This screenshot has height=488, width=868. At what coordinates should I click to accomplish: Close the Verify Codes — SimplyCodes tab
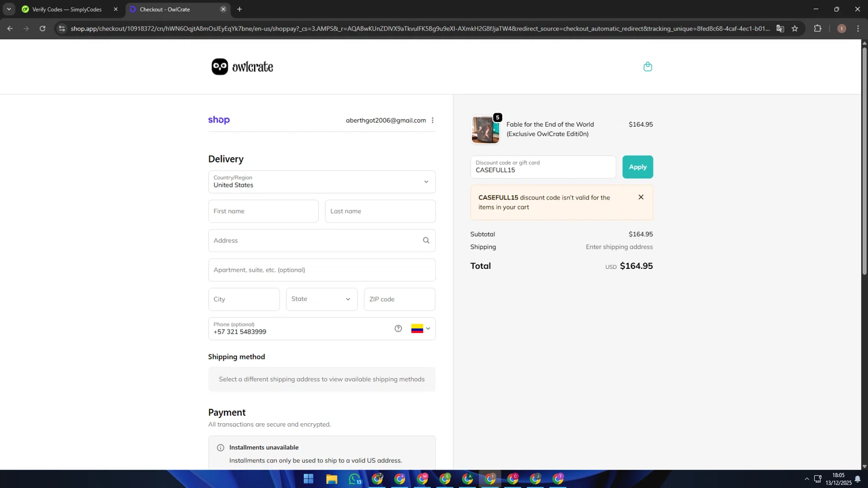point(116,9)
